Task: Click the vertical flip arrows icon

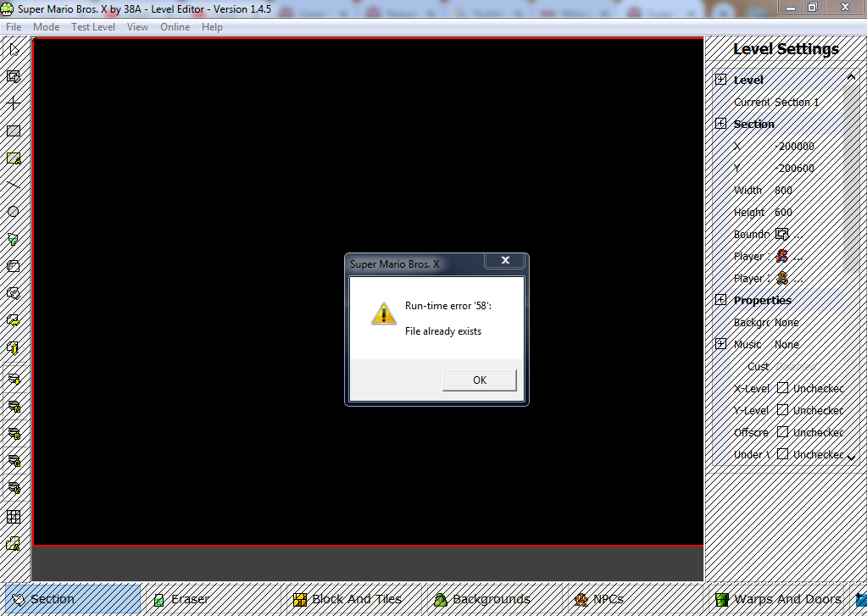Action: [x=14, y=347]
